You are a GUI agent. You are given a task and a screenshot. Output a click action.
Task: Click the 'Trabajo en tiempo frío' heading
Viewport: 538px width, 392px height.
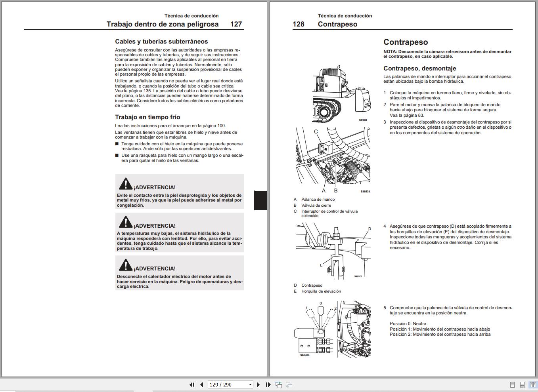(147, 117)
